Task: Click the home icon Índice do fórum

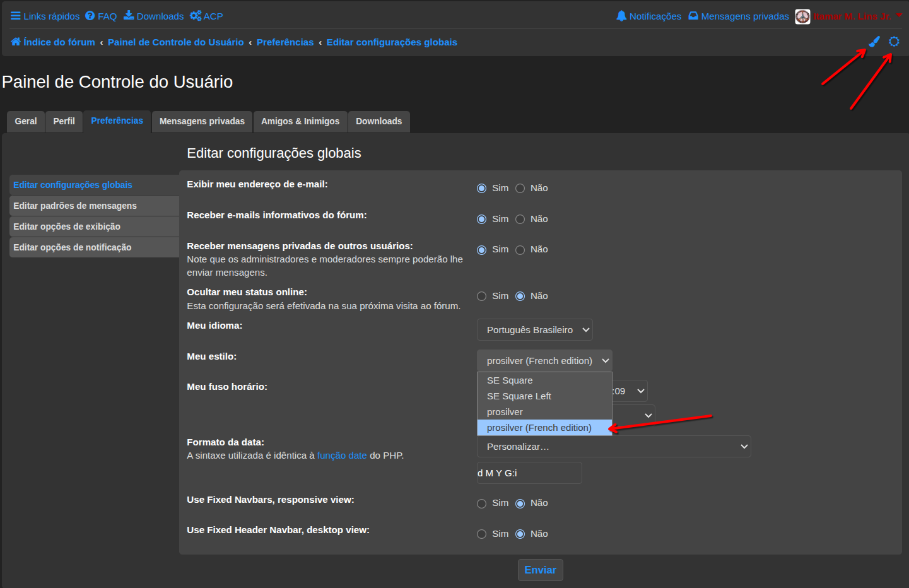Action: tap(16, 42)
